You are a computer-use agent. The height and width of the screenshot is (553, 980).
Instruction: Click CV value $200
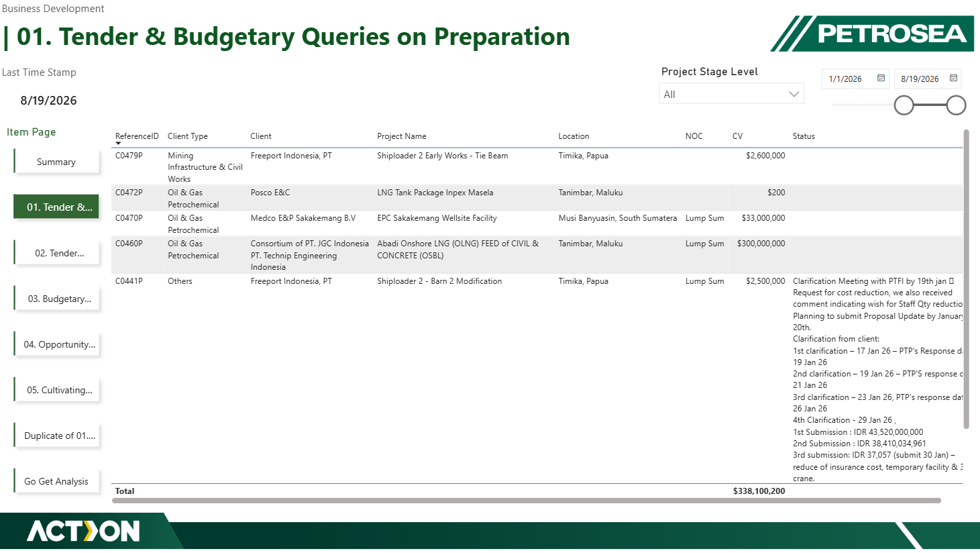click(776, 192)
